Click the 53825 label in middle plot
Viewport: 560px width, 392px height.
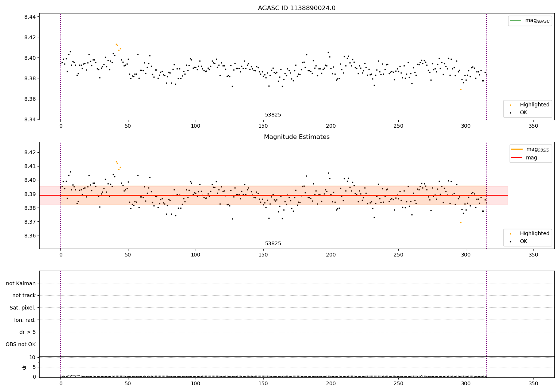coord(273,244)
